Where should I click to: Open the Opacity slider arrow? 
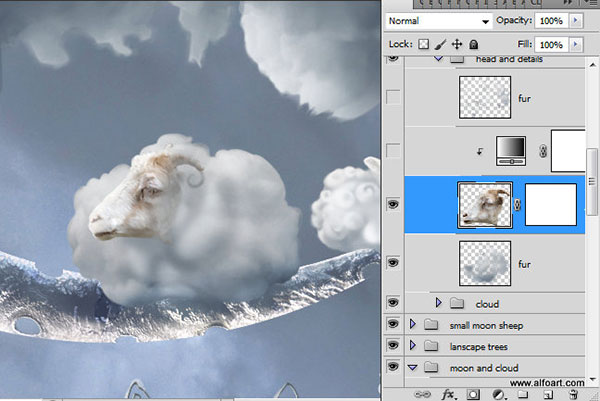[x=576, y=20]
